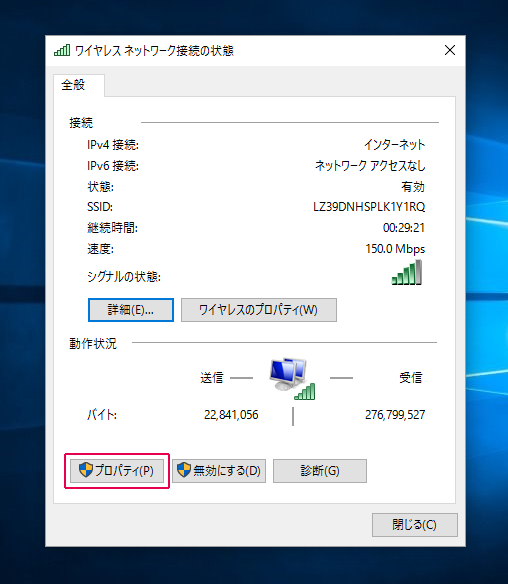Click the 動作状況 section heading
This screenshot has height=584, width=508.
click(93, 343)
